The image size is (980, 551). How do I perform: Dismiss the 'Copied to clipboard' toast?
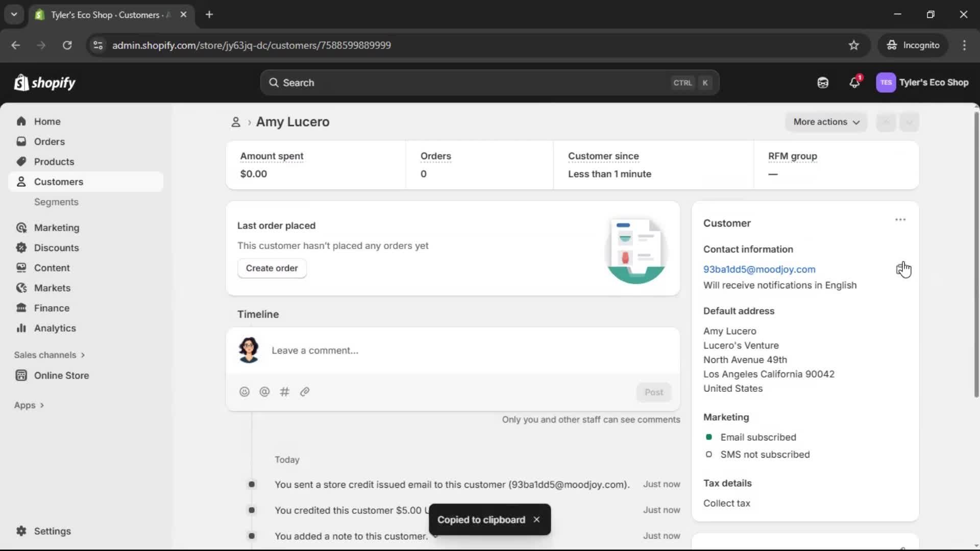[x=537, y=519]
